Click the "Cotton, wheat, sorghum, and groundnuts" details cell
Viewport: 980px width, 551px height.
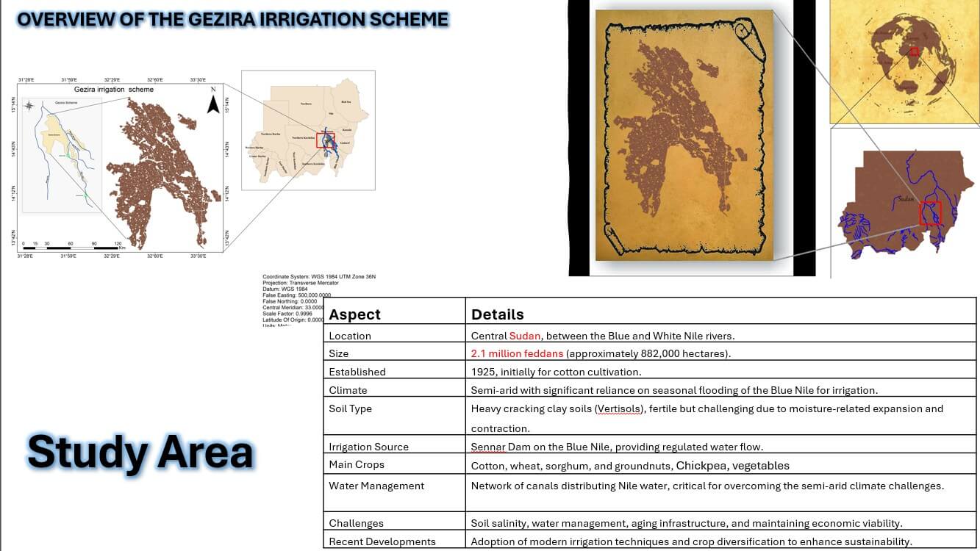[721, 464]
